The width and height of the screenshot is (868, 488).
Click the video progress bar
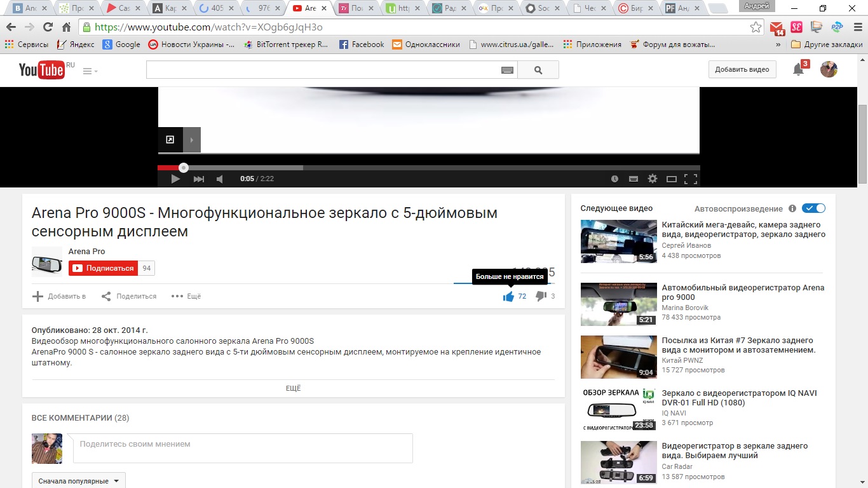tap(429, 168)
